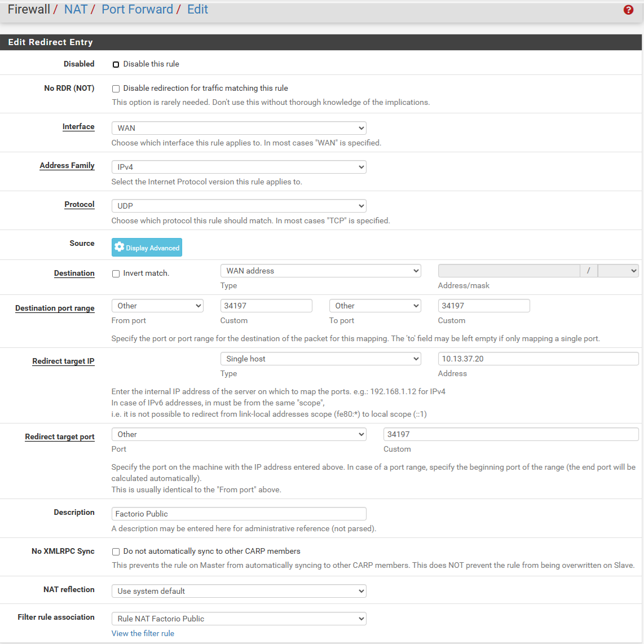The image size is (644, 644).
Task: Click the Redirect target address field 10.13.37.20
Action: pyautogui.click(x=538, y=359)
